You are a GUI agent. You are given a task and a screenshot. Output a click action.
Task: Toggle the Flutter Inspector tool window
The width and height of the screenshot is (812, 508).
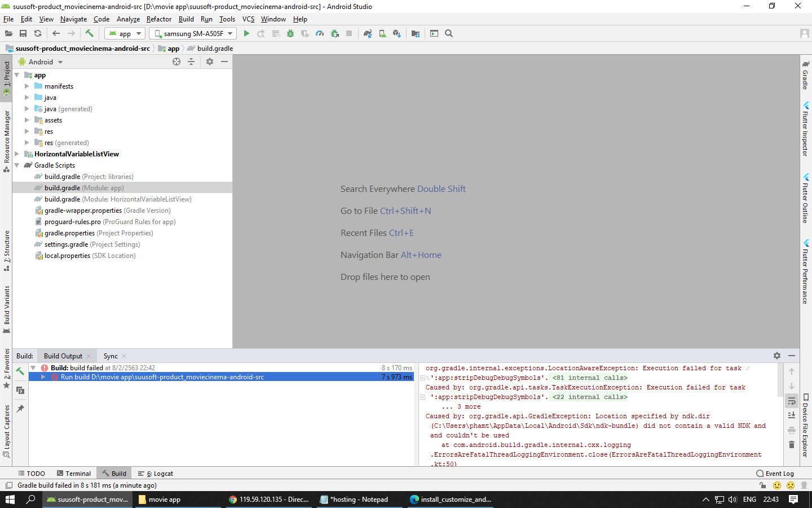(806, 129)
